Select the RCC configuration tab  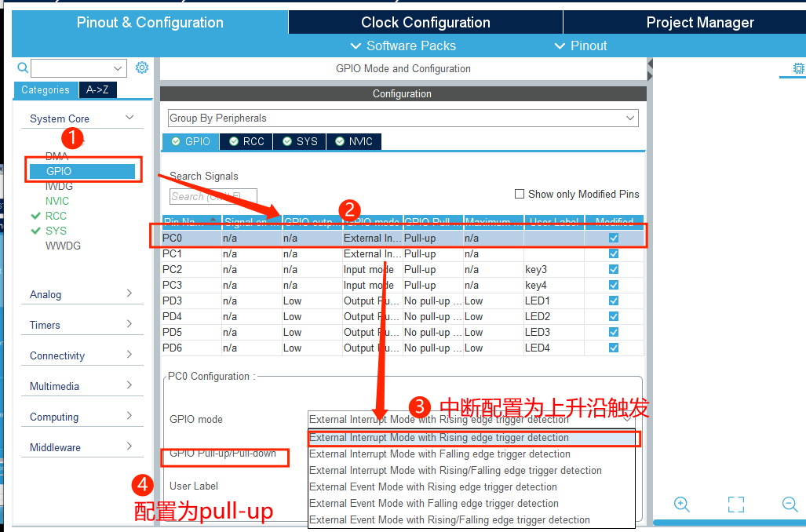click(x=246, y=141)
